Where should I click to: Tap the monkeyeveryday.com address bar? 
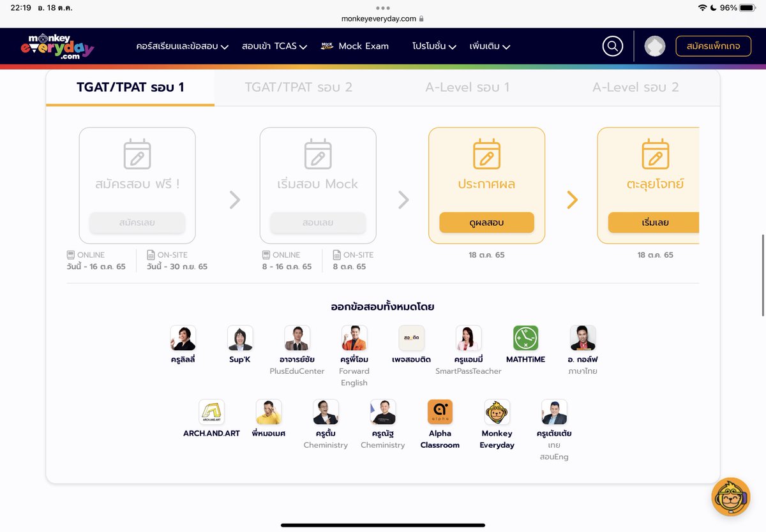pos(383,19)
